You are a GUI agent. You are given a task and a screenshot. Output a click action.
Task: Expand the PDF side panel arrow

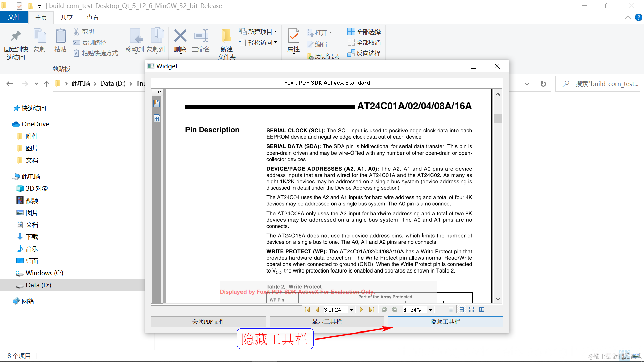159,92
